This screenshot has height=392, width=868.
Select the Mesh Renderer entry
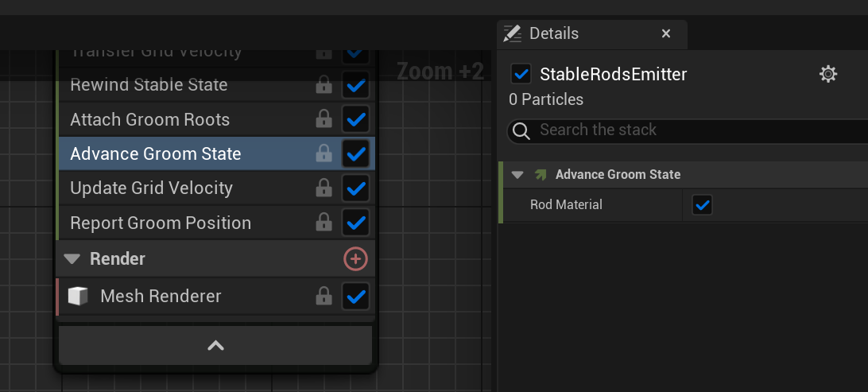(161, 297)
